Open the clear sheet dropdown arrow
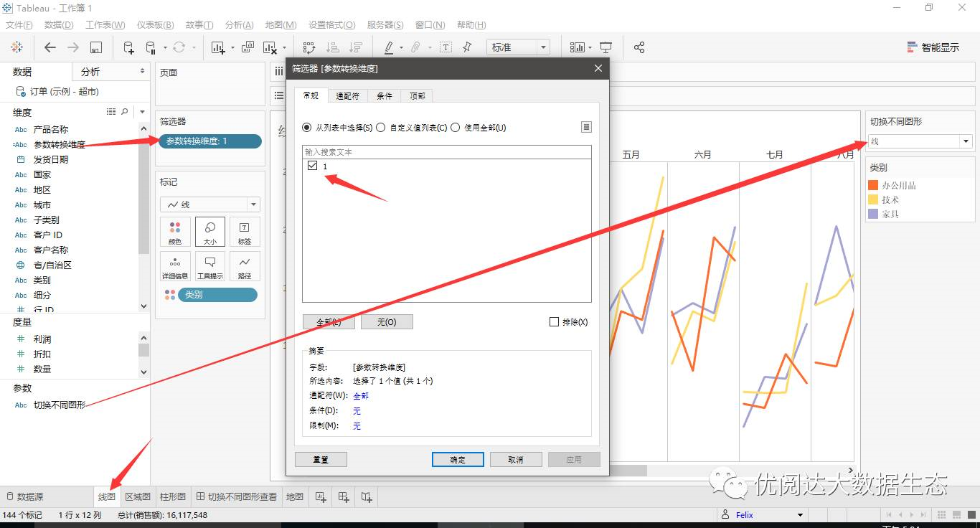This screenshot has width=980, height=528. point(284,48)
